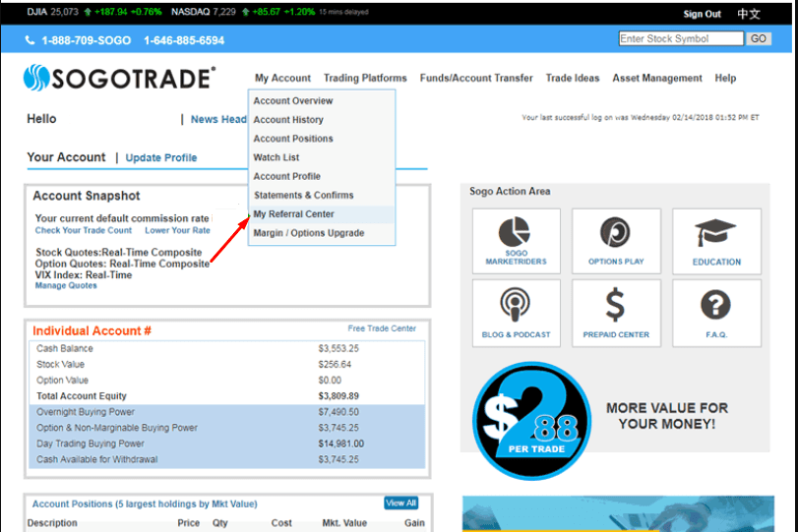Click the Lower Your Rate link
Screen dimensions: 798x532
pos(177,230)
